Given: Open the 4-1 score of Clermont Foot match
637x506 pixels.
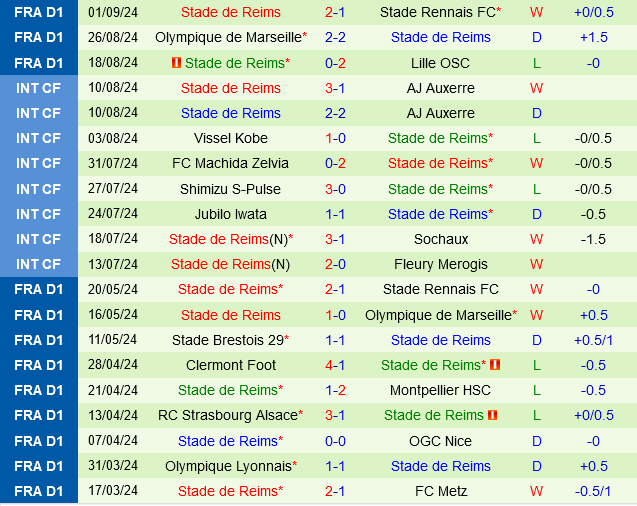Looking at the screenshot, I should pyautogui.click(x=335, y=365).
